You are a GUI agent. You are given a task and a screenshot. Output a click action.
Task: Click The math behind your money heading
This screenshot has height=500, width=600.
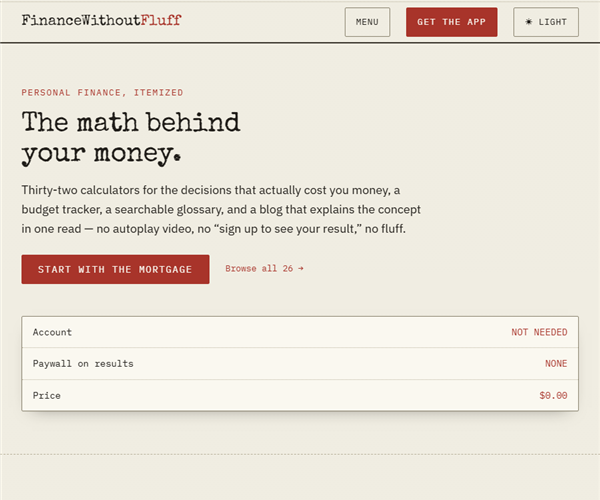pos(131,138)
